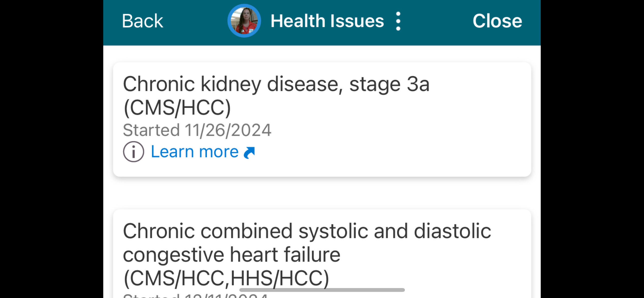Tap the gray home indicator bar
Screen dimensions: 644x298
pyautogui.click(x=322, y=290)
